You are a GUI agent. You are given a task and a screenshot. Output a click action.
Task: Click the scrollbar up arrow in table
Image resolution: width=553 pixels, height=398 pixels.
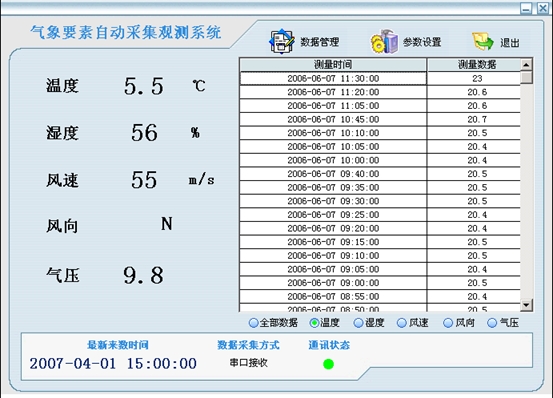click(526, 65)
